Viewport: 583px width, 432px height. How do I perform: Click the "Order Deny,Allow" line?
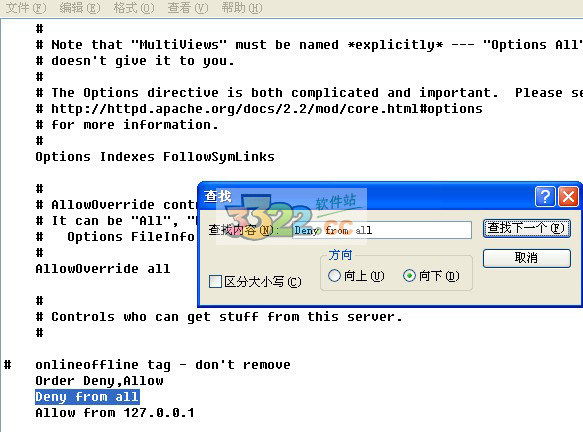pyautogui.click(x=99, y=381)
